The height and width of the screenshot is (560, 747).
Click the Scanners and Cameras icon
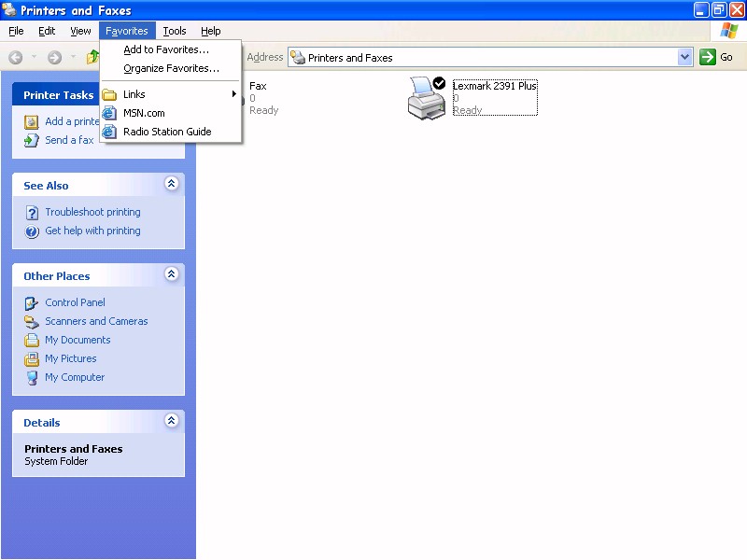[x=32, y=322]
